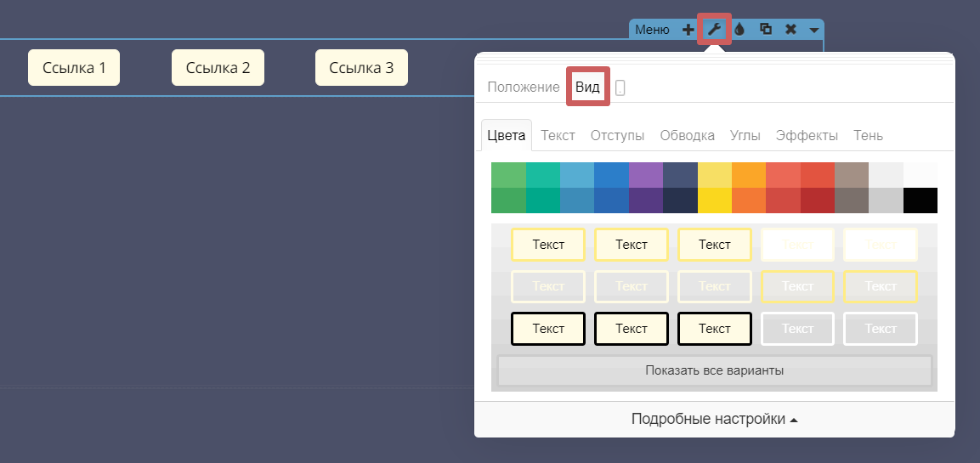The height and width of the screenshot is (463, 980).
Task: Expand the Меню toolbar dropdown arrow
Action: click(x=814, y=30)
